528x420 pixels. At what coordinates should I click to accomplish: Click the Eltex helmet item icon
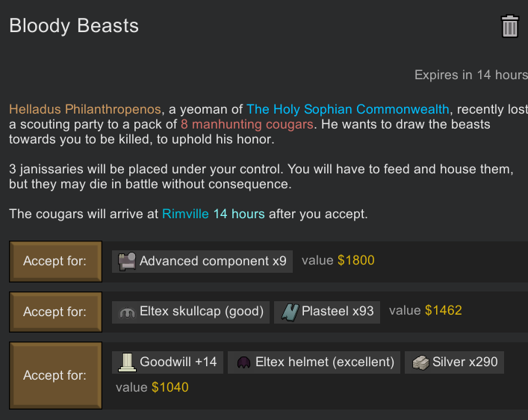243,362
